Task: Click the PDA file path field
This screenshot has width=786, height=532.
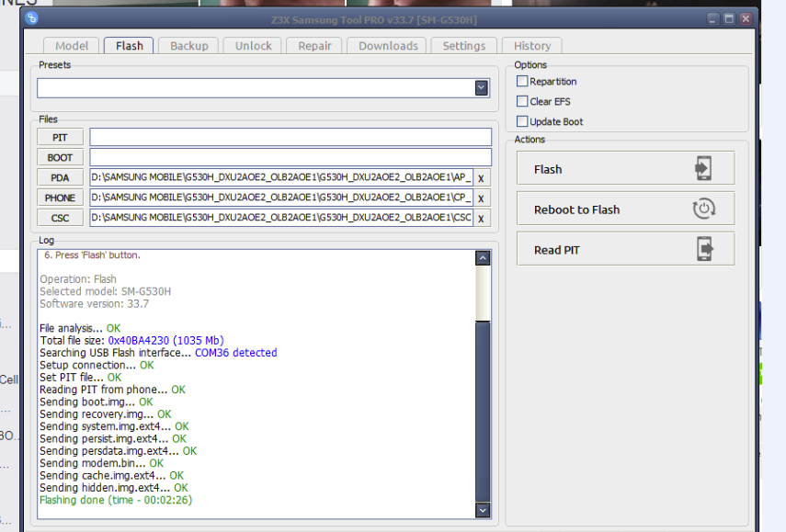Action: click(x=281, y=177)
